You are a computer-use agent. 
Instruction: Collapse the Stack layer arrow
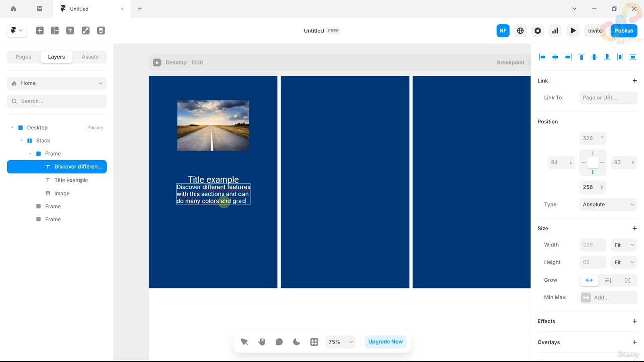21,141
